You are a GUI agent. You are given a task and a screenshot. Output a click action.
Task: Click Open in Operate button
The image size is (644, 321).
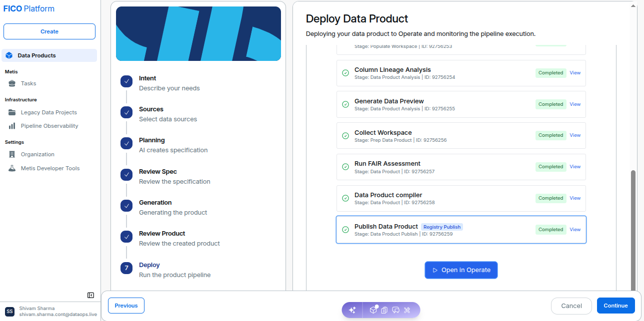[461, 270]
